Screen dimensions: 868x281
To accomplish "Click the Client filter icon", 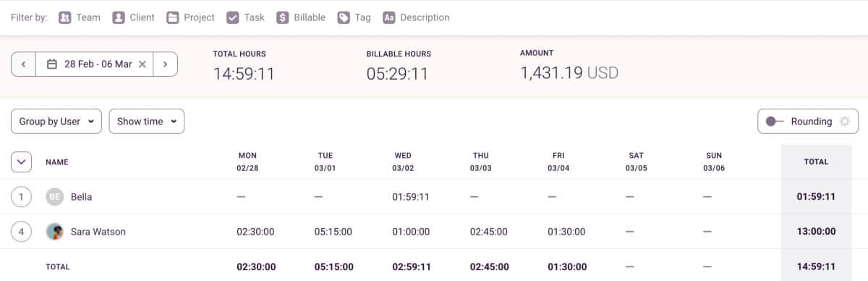I will (x=119, y=17).
